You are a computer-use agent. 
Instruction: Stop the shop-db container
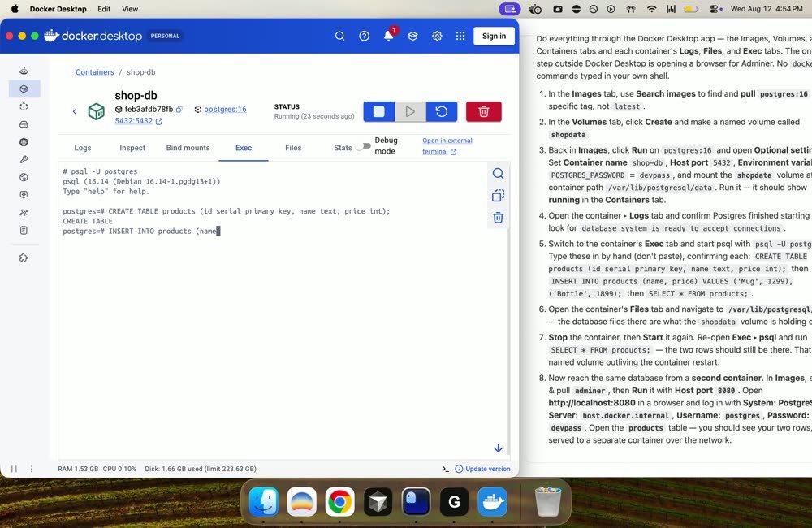379,111
